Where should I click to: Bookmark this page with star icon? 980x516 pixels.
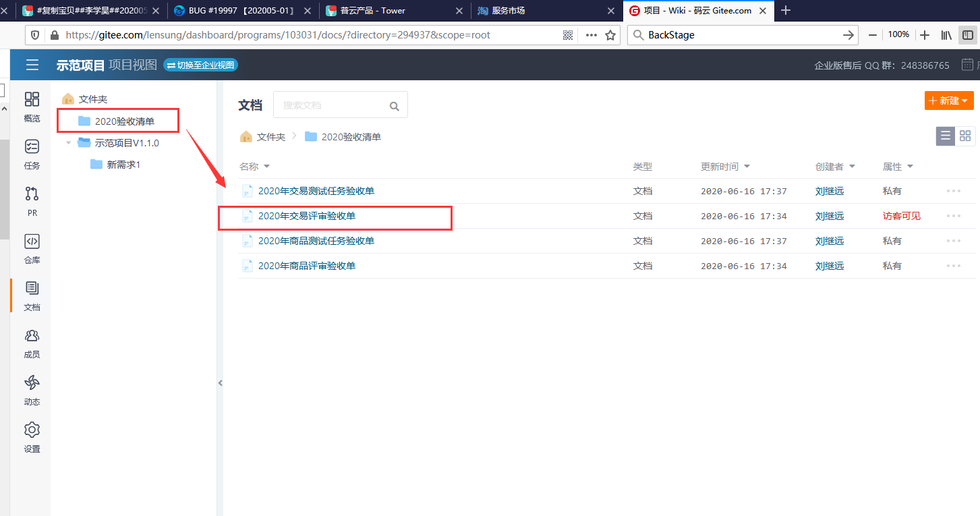click(610, 35)
